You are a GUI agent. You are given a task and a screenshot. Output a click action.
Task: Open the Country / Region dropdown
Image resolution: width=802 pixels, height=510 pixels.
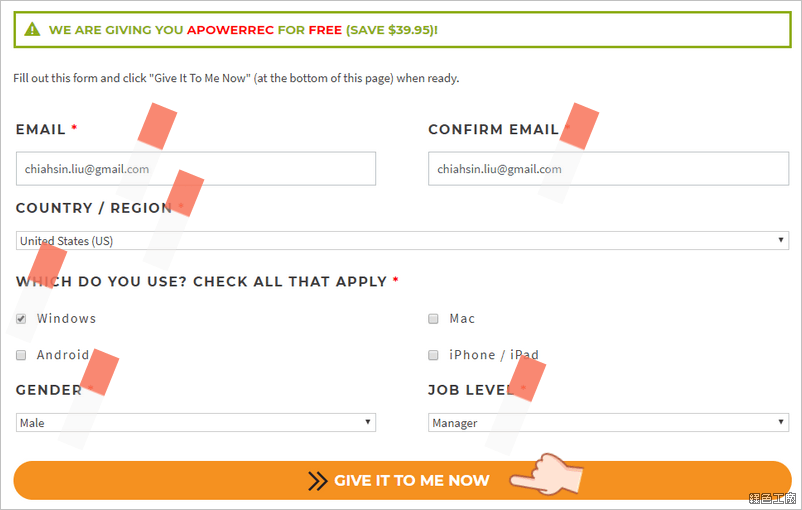point(403,240)
